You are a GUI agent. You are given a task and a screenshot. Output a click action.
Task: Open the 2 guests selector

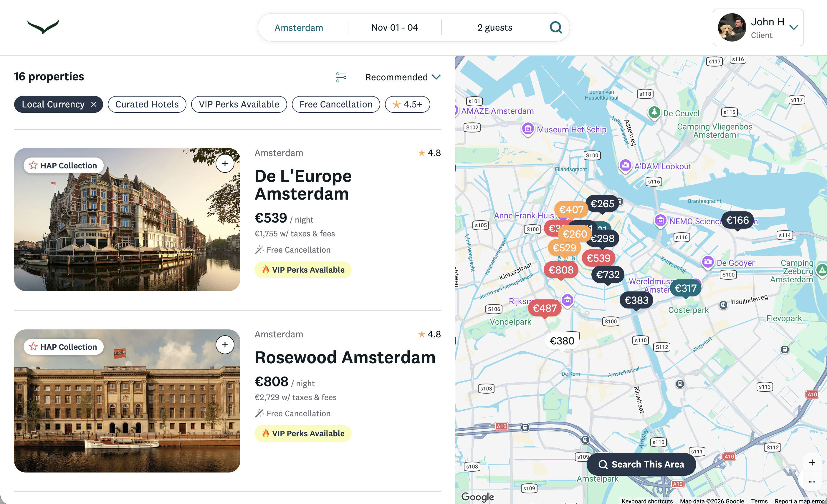coord(495,27)
